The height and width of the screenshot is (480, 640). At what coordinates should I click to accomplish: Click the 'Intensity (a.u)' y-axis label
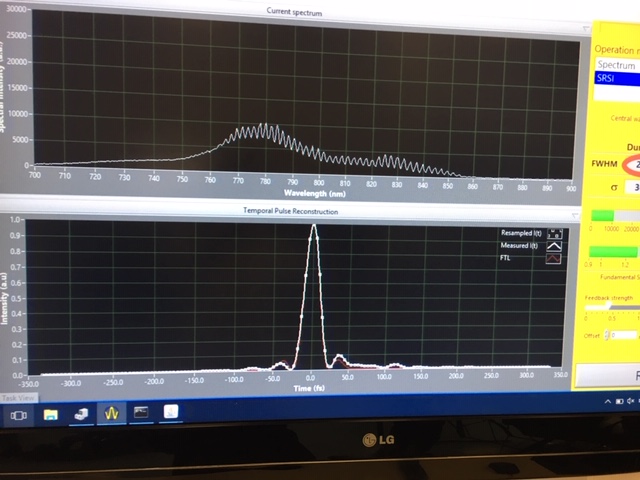[4, 298]
